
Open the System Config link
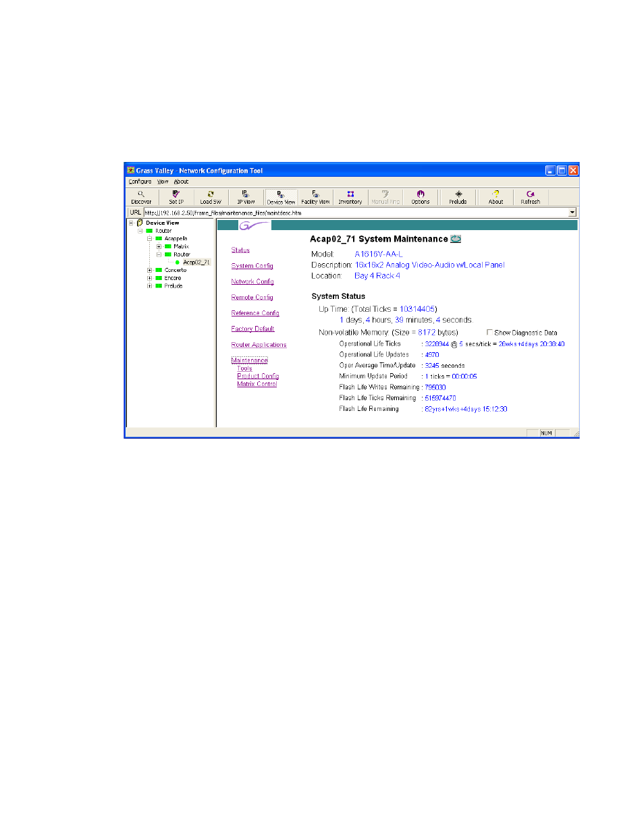click(252, 266)
